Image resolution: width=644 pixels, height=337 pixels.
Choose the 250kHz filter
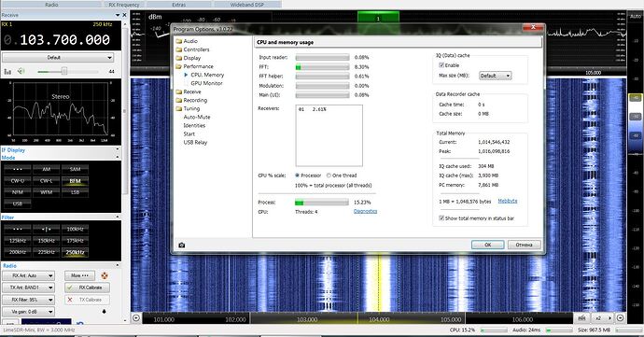[75, 252]
